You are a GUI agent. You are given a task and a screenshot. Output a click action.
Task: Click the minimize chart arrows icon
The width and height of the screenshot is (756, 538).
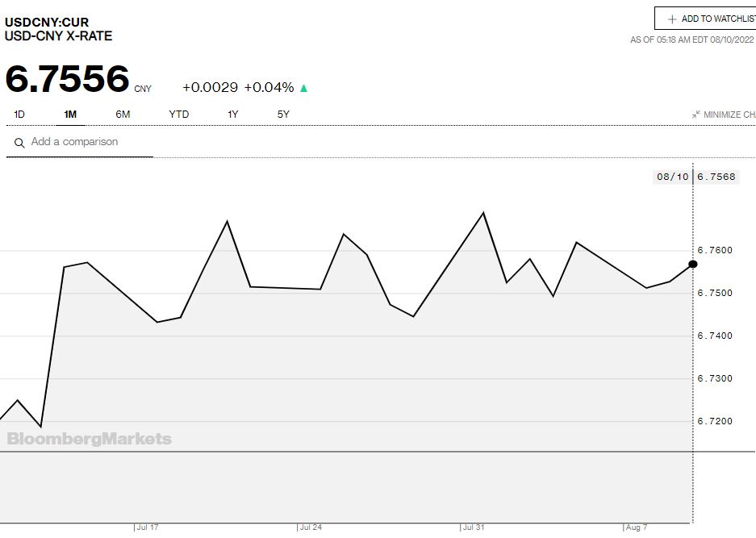[x=695, y=115]
